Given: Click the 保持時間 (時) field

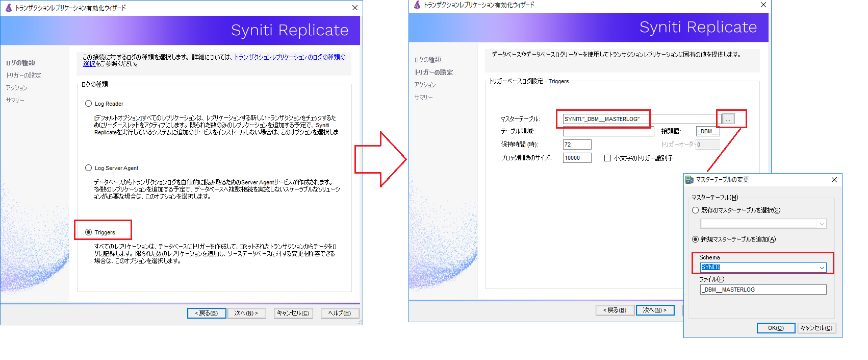Looking at the screenshot, I should (577, 145).
